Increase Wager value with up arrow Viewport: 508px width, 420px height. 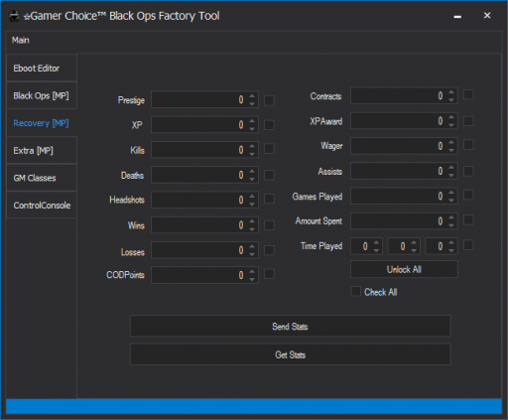coord(451,142)
